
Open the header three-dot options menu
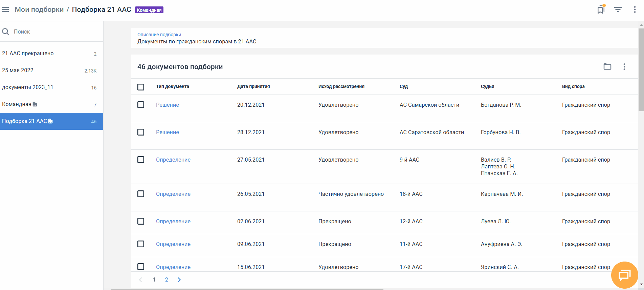(635, 9)
